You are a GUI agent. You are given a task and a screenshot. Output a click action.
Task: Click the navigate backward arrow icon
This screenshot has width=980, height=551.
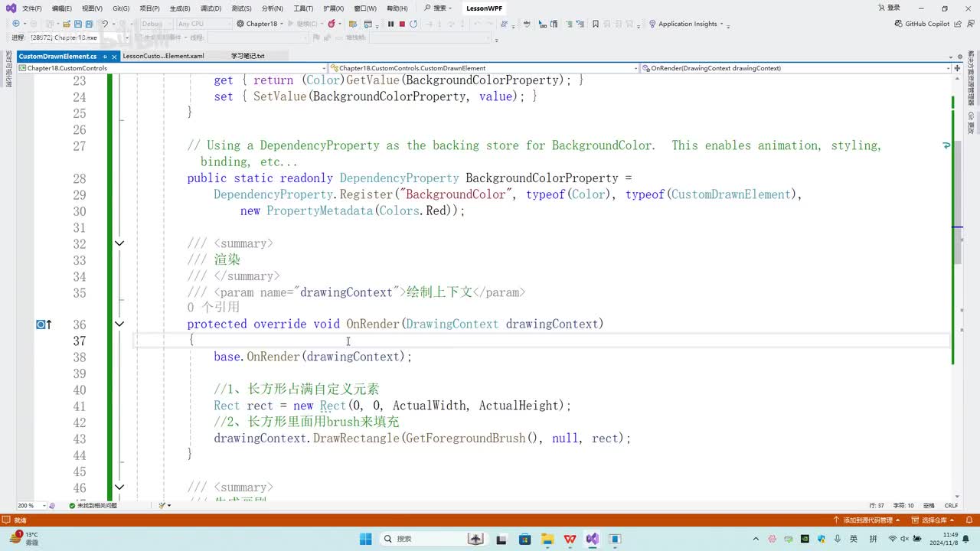pyautogui.click(x=15, y=24)
